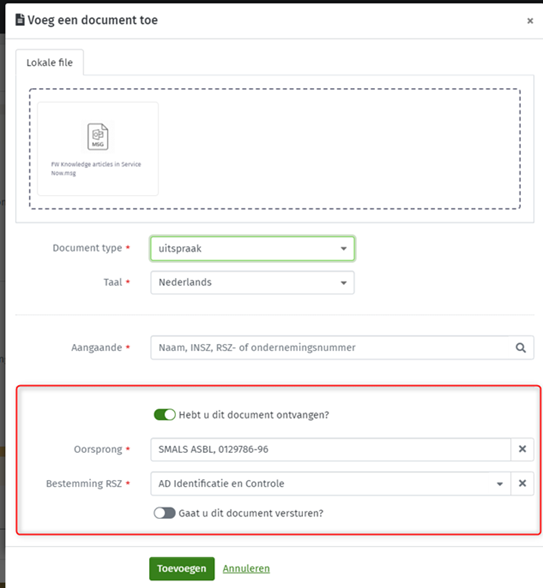The width and height of the screenshot is (543, 588).
Task: Open the Taal dropdown showing Nederlands
Action: click(x=252, y=282)
